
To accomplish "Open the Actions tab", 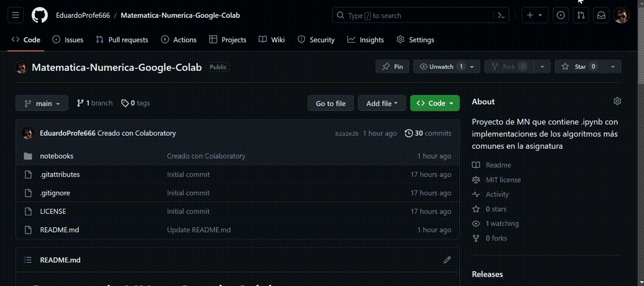I will pyautogui.click(x=179, y=40).
